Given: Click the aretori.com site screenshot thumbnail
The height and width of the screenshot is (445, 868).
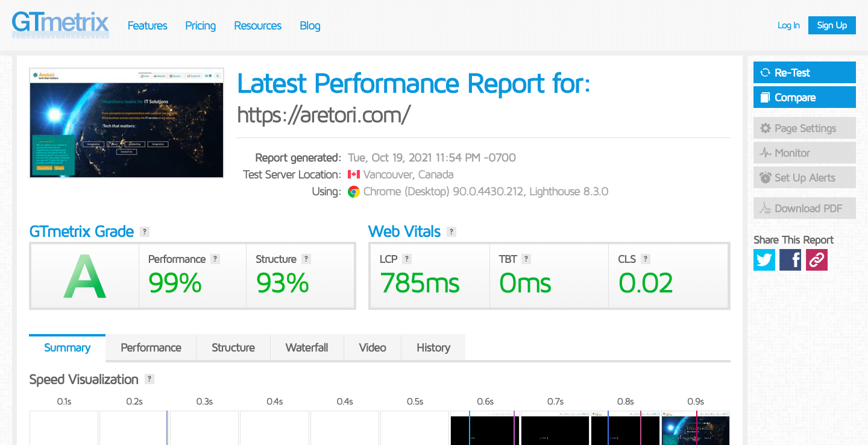Looking at the screenshot, I should coord(127,122).
